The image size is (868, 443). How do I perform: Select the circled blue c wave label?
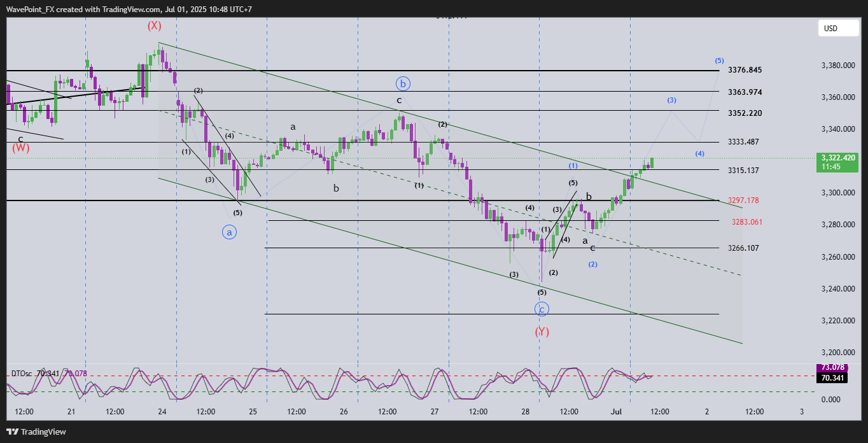(542, 309)
